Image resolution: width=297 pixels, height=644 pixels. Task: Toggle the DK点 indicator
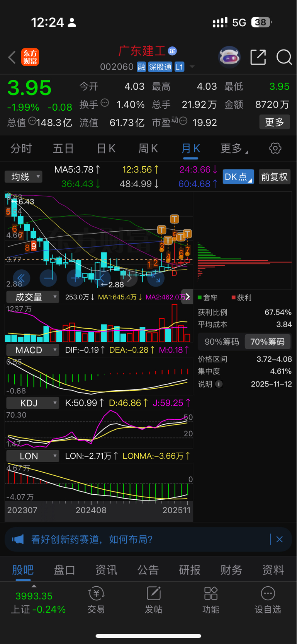238,177
